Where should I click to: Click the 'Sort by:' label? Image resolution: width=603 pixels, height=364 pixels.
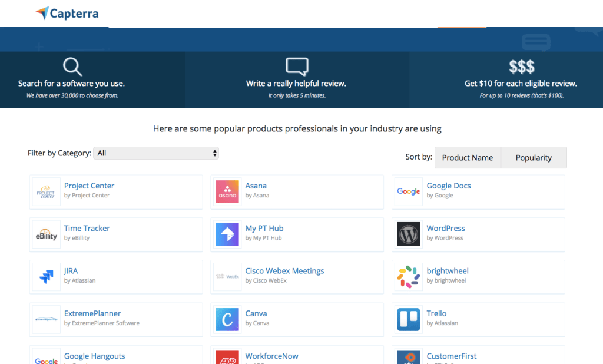[x=419, y=157]
